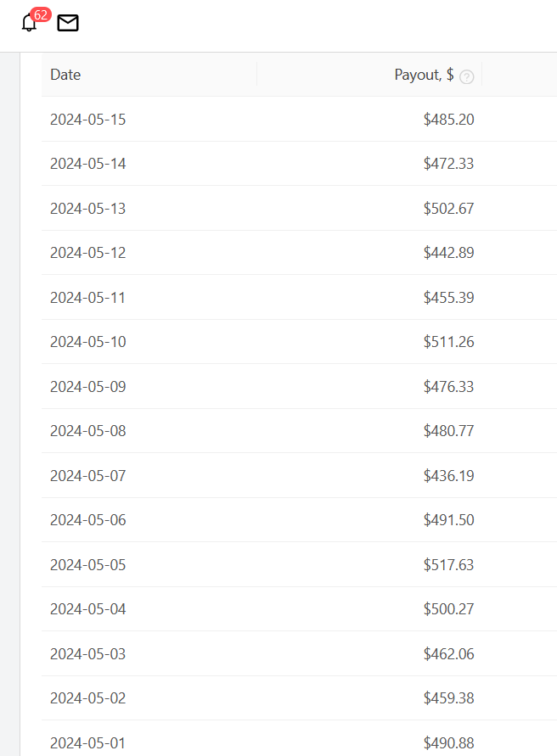The width and height of the screenshot is (557, 756).
Task: Sort by the Date column header
Action: coord(65,75)
